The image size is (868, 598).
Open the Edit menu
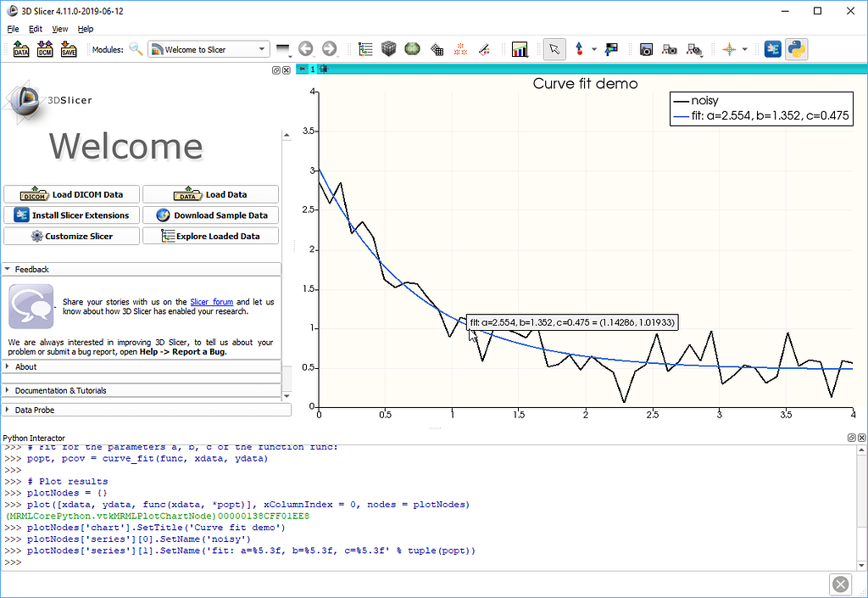tap(35, 28)
